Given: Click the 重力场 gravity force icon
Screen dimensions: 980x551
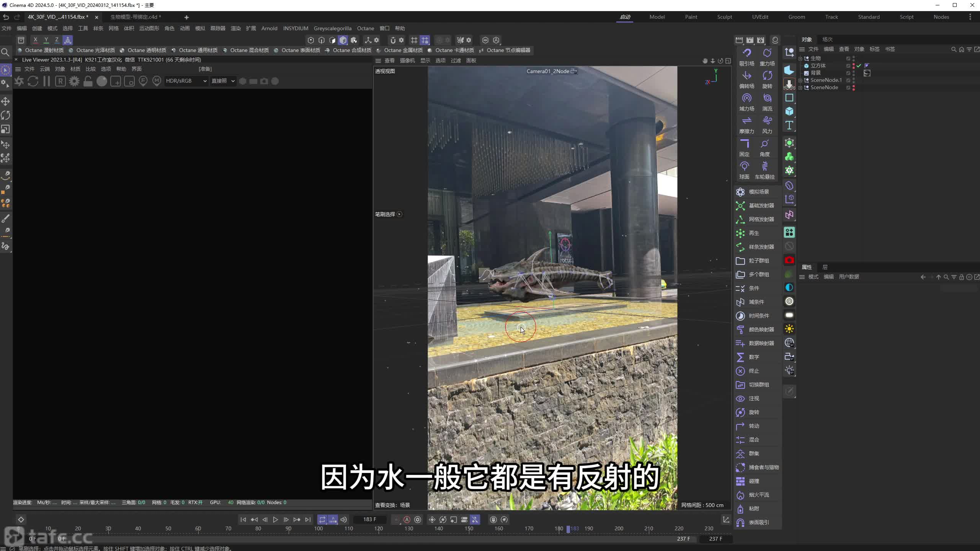Looking at the screenshot, I should click(x=767, y=53).
